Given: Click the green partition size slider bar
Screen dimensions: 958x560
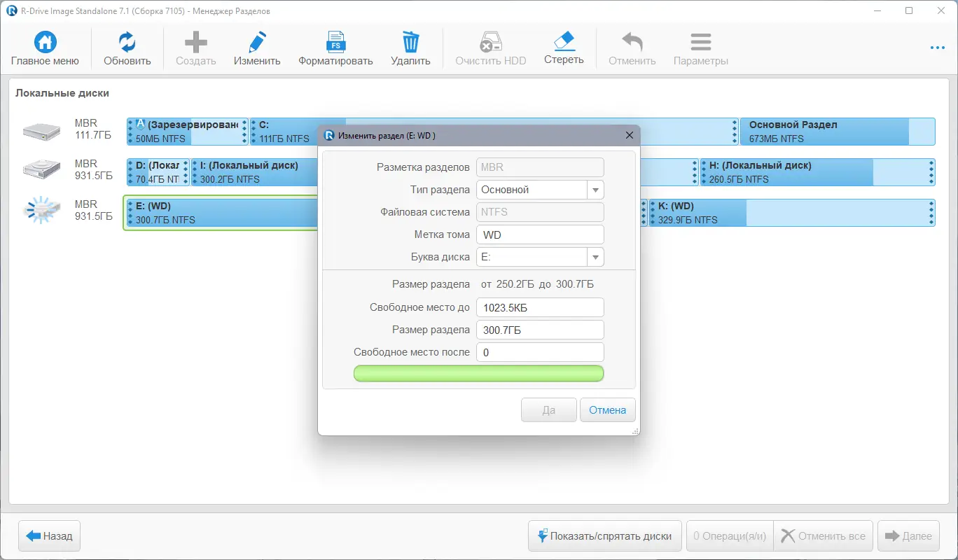Looking at the screenshot, I should [x=478, y=373].
